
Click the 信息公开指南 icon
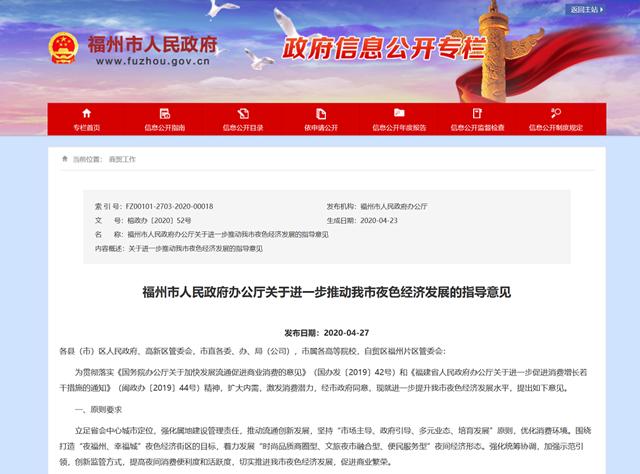click(x=164, y=112)
